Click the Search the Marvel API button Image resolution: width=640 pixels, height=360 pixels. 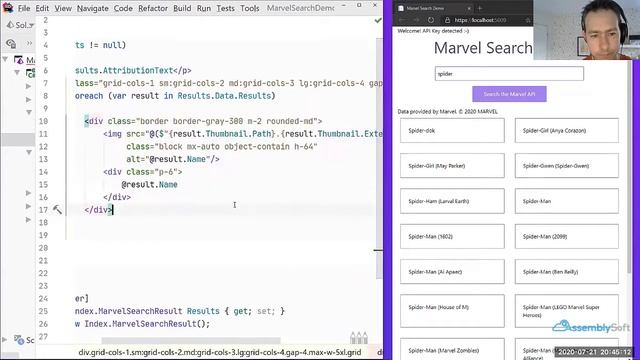click(x=509, y=94)
